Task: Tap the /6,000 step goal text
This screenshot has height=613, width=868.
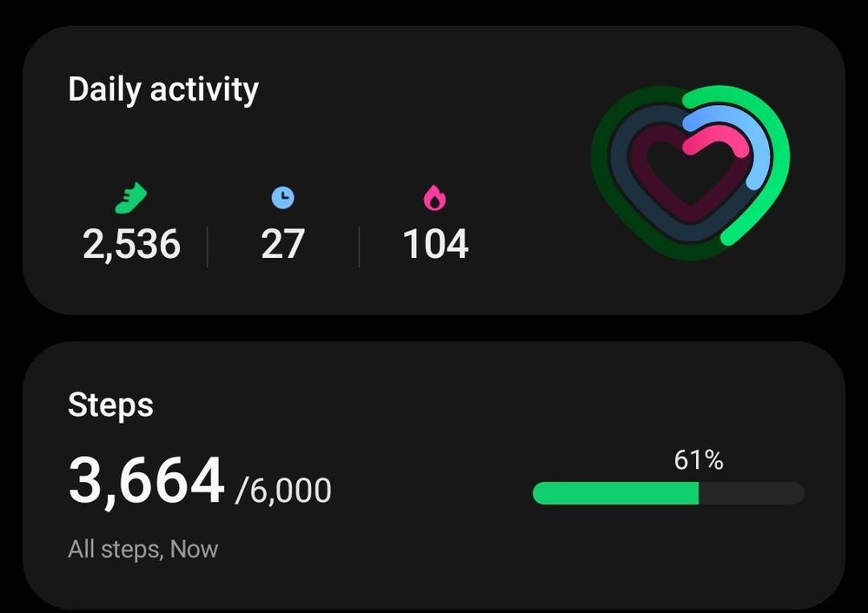Action: click(283, 491)
